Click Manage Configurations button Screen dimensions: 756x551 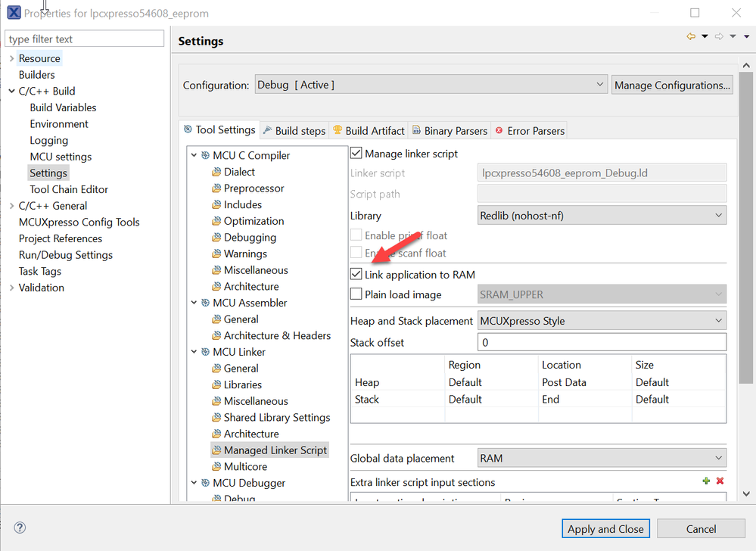672,86
